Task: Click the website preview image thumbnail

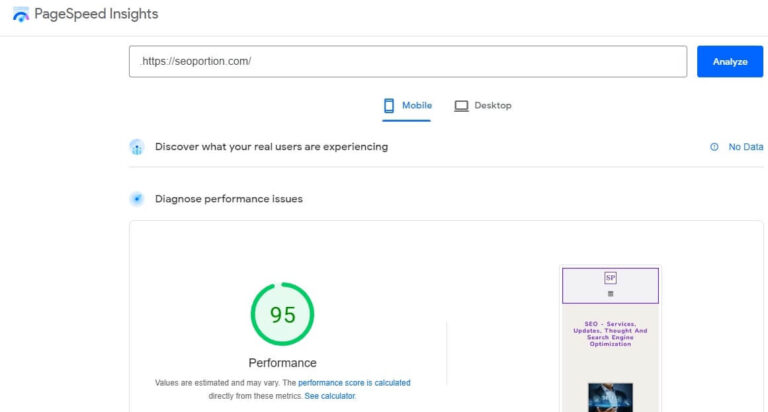Action: (x=610, y=397)
